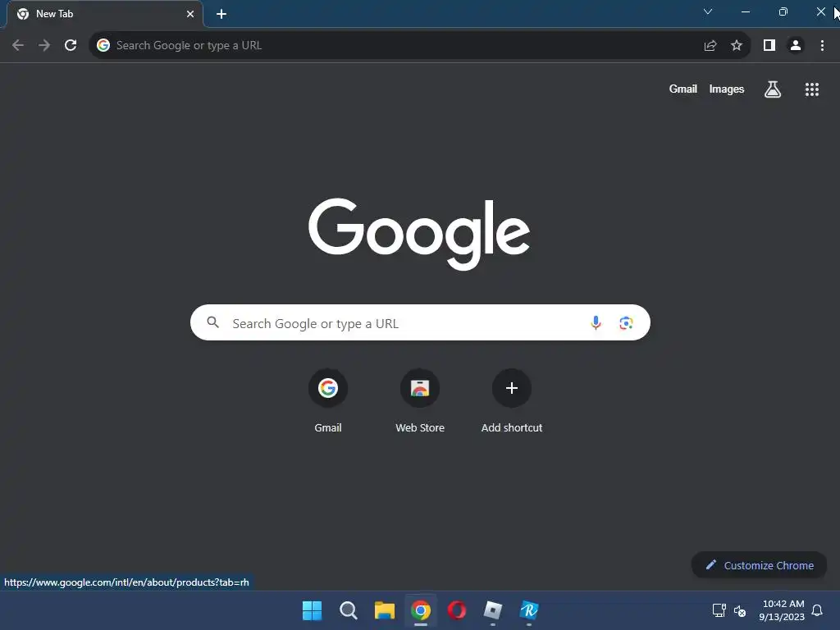840x630 pixels.
Task: Reload the page with the refresh icon
Action: 71,46
